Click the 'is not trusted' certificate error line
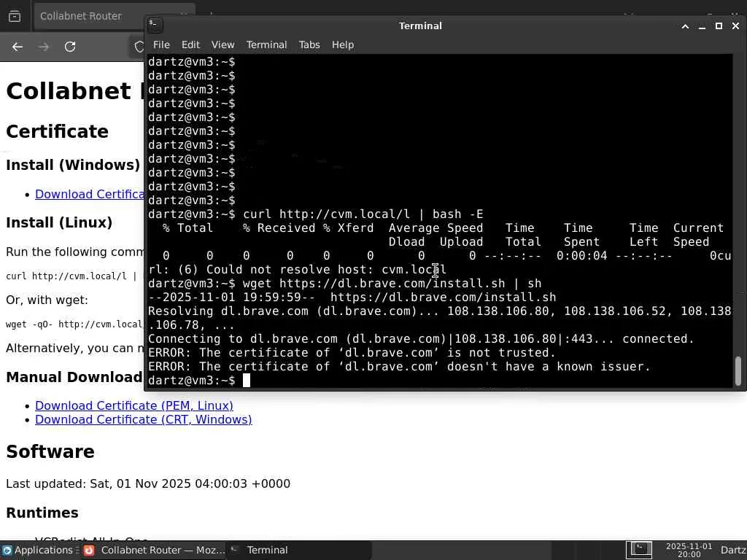The width and height of the screenshot is (747, 560). (x=352, y=352)
